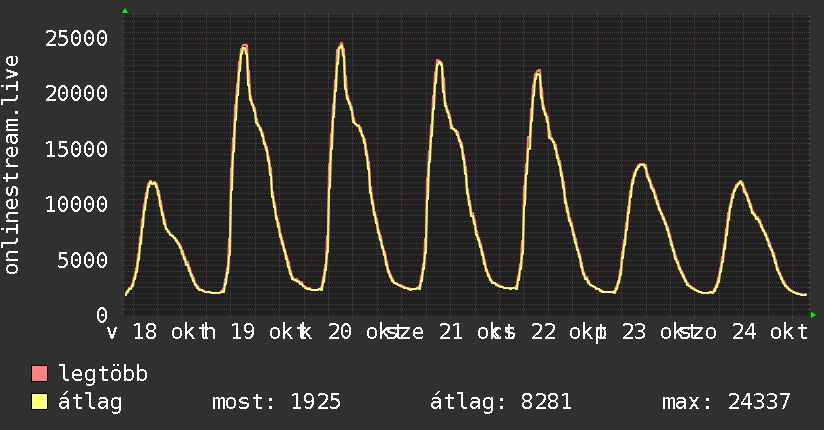Click the 10000 y-axis label

pyautogui.click(x=76, y=204)
